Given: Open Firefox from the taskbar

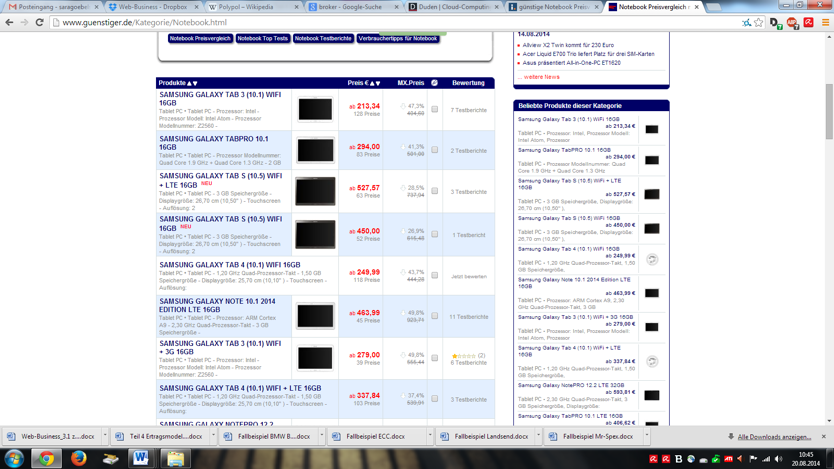Looking at the screenshot, I should coord(78,458).
